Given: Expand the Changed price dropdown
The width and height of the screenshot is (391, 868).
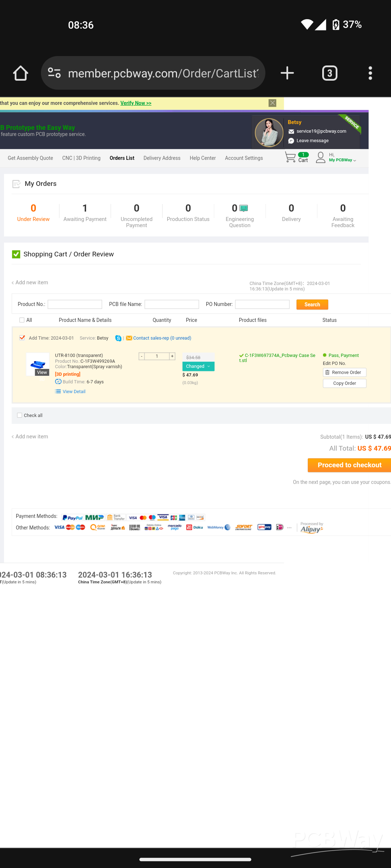Looking at the screenshot, I should click(x=198, y=366).
